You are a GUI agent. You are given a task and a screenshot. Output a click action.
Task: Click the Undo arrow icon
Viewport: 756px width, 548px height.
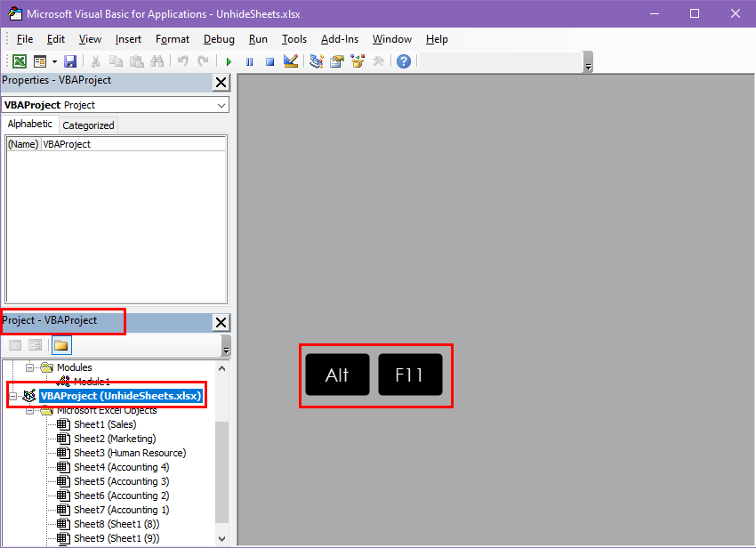click(x=182, y=61)
